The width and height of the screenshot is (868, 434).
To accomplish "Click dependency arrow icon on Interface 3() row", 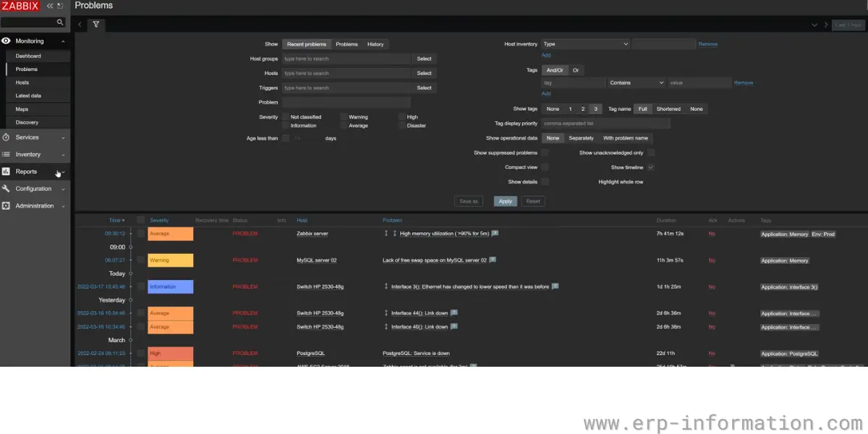I will pos(386,286).
